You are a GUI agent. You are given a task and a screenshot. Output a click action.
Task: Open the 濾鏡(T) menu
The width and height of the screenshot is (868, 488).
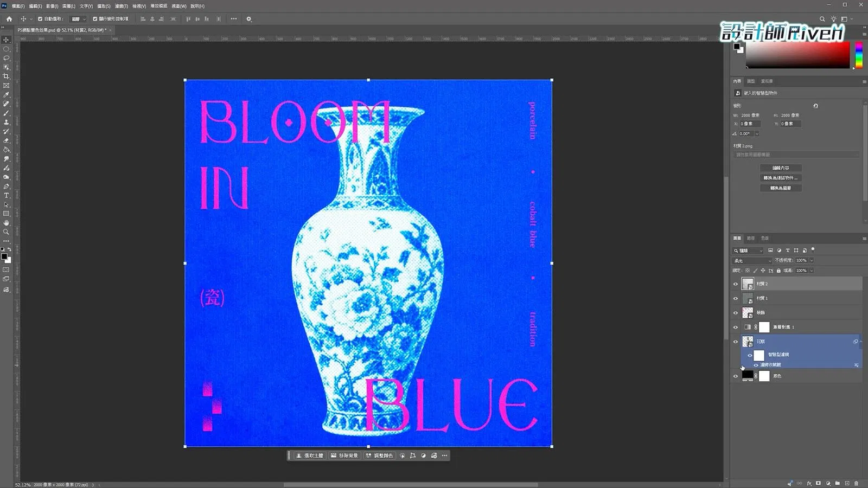122,6
